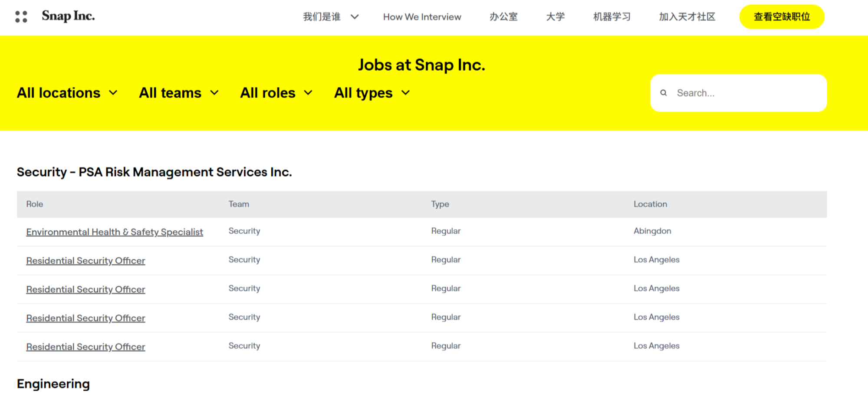Open the All locations filter dropdown
The height and width of the screenshot is (402, 868).
tap(67, 93)
